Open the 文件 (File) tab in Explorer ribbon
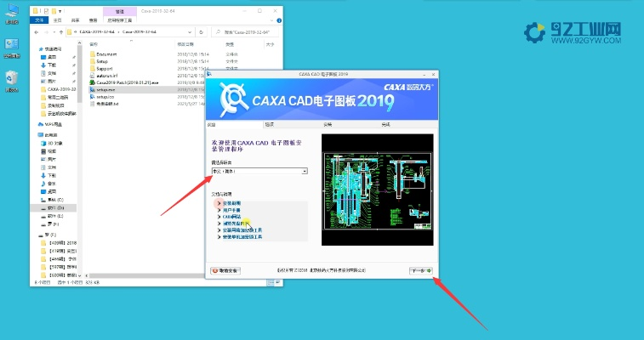This screenshot has height=340, width=644. tap(39, 20)
